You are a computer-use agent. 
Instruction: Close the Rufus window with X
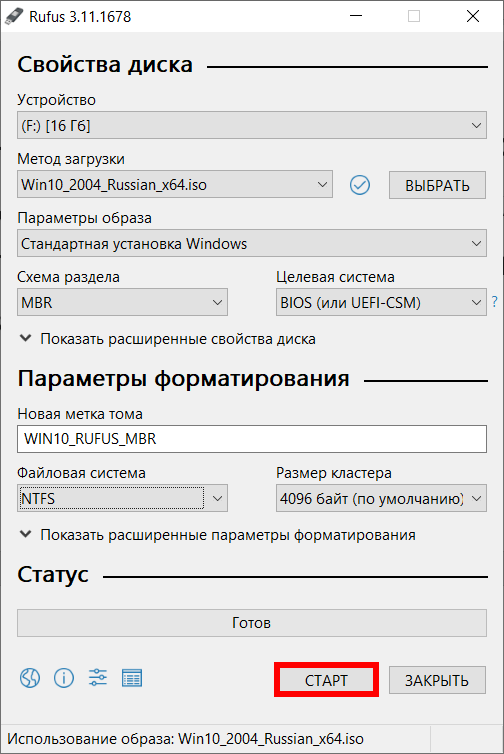(473, 16)
